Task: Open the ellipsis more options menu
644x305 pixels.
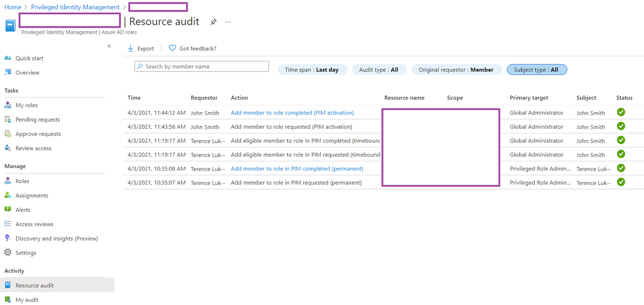Action: pyautogui.click(x=228, y=22)
